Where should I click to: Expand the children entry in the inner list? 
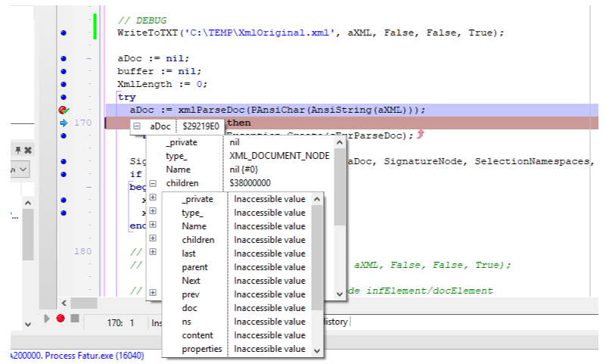tap(153, 238)
